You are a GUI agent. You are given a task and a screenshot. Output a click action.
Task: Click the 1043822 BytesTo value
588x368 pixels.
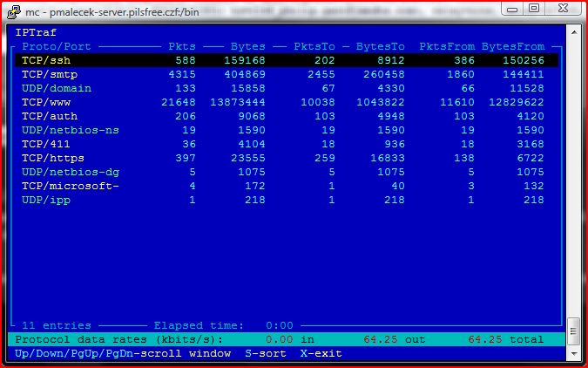click(381, 102)
